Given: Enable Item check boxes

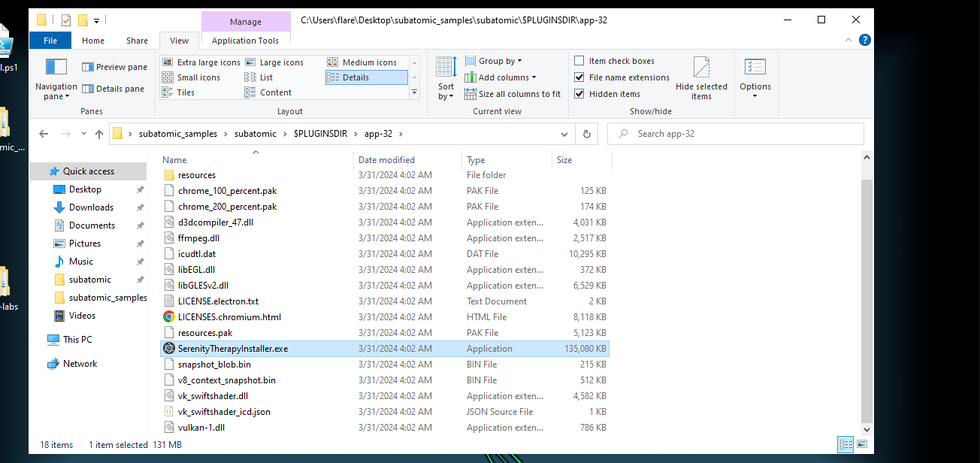Looking at the screenshot, I should tap(579, 61).
